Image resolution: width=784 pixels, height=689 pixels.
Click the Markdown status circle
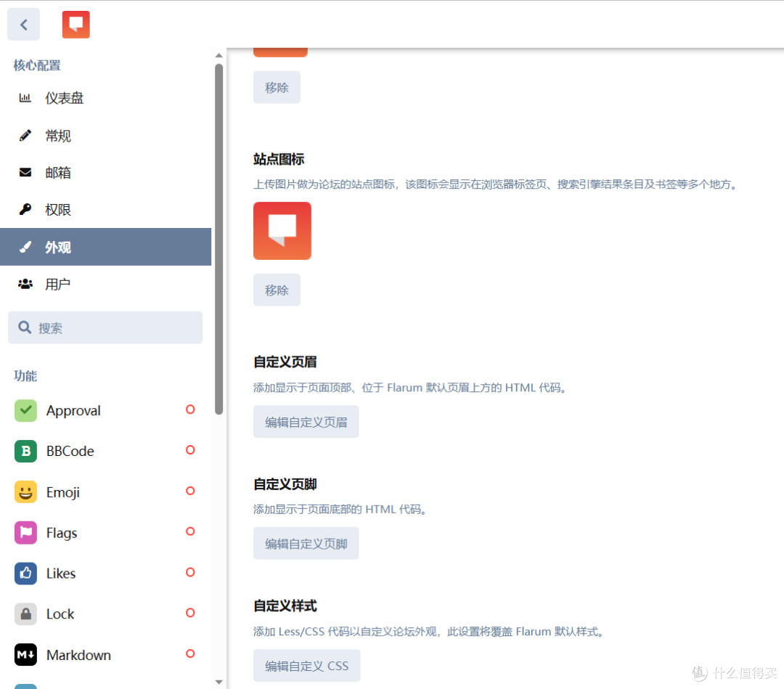(190, 653)
